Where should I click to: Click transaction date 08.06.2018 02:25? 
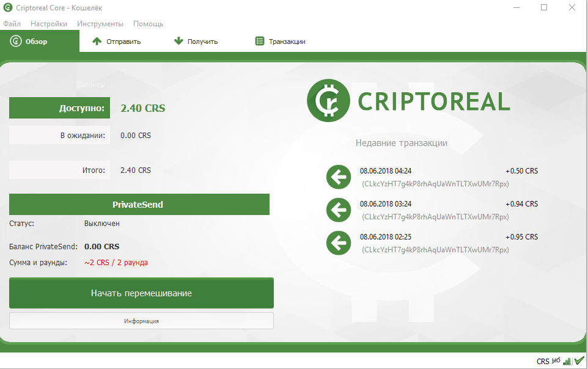click(386, 237)
